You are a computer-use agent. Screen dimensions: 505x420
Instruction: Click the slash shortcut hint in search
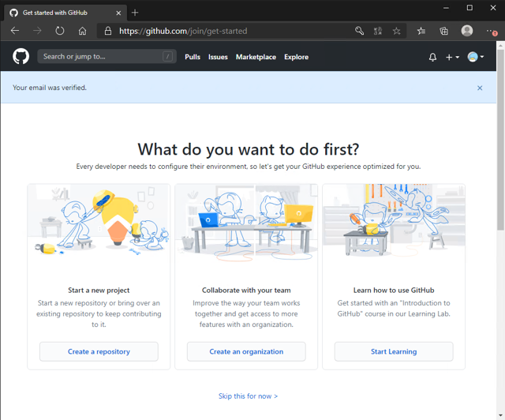[167, 57]
